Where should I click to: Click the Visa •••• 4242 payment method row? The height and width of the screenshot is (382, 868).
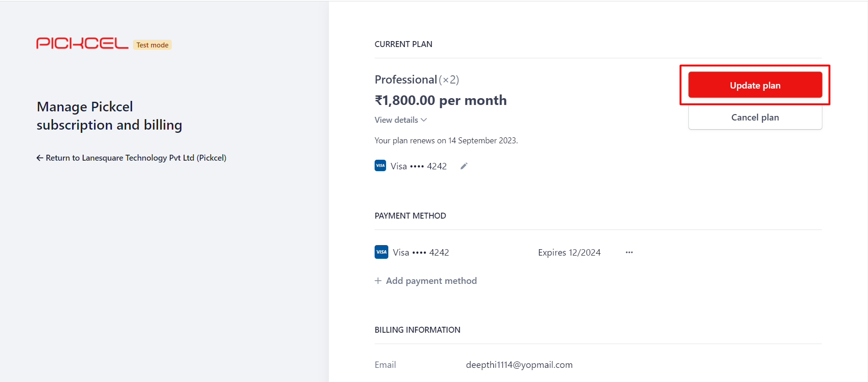pyautogui.click(x=503, y=252)
